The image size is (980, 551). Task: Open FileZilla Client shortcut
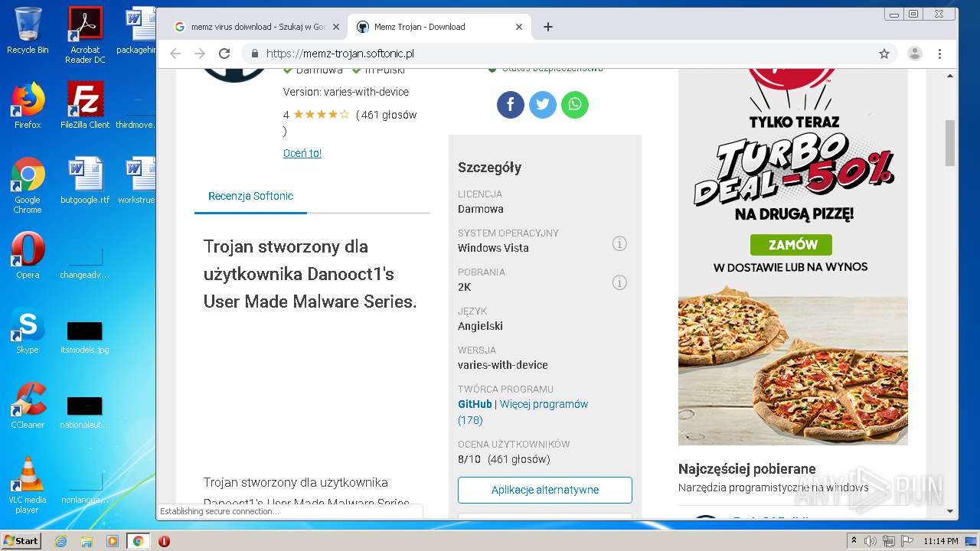click(x=85, y=106)
